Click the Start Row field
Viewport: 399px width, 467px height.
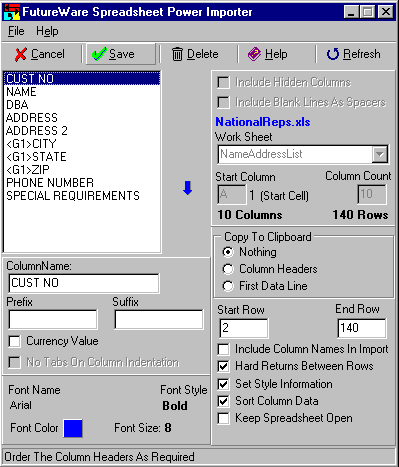(244, 328)
